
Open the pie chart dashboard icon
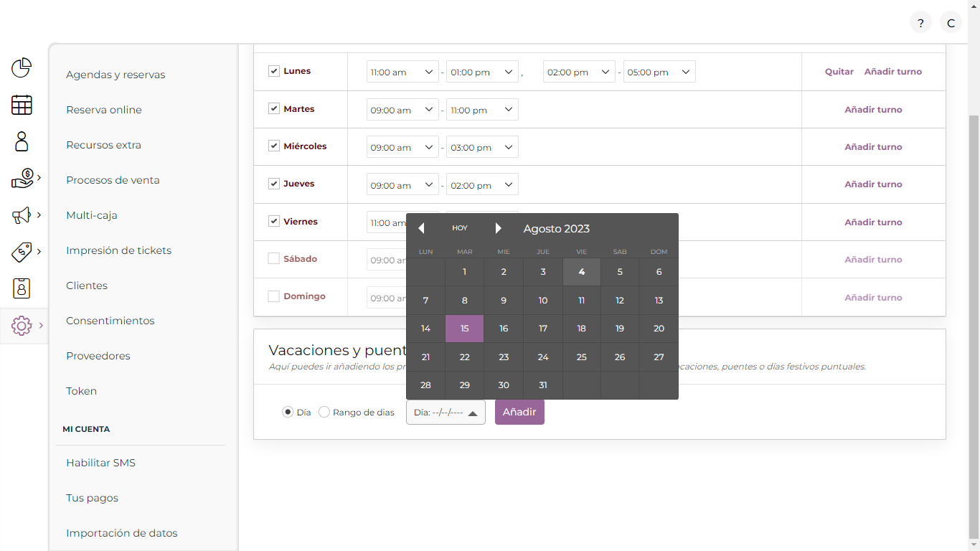tap(22, 68)
